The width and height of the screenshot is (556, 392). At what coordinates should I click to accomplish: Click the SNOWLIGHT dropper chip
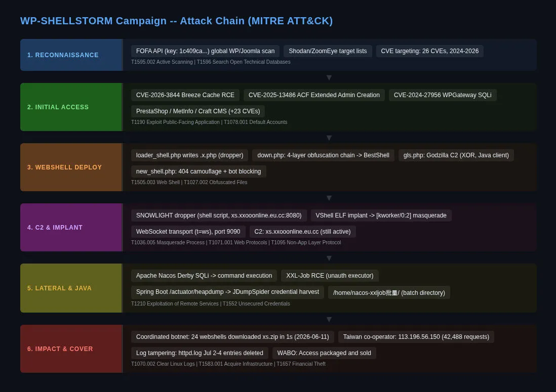point(219,215)
